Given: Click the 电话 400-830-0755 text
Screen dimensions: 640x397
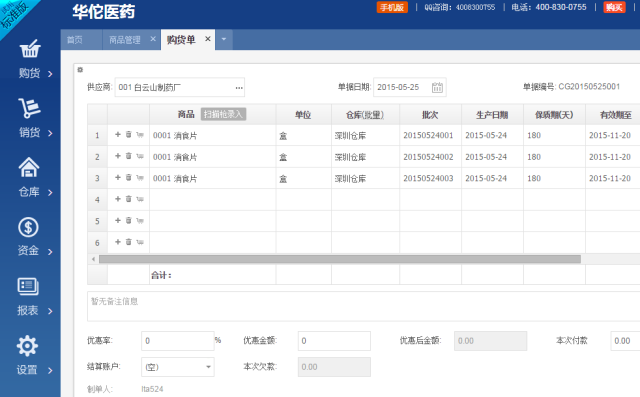Looking at the screenshot, I should tap(549, 7).
